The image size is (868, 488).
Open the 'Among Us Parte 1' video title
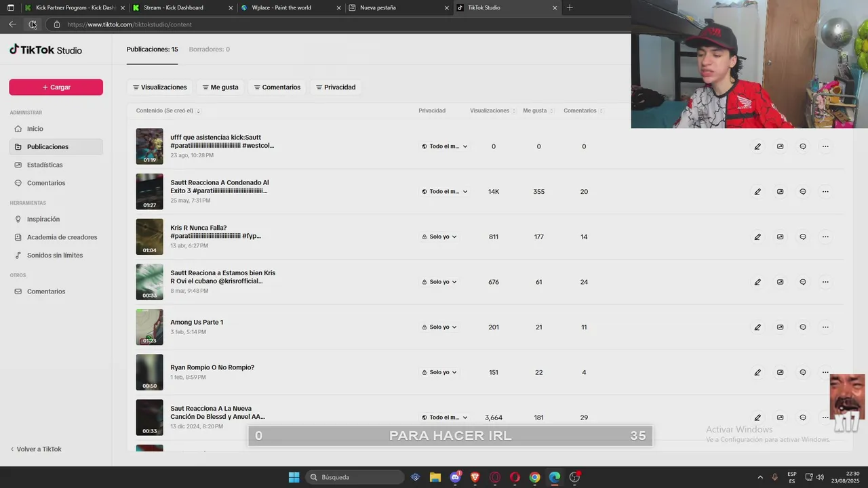point(197,323)
